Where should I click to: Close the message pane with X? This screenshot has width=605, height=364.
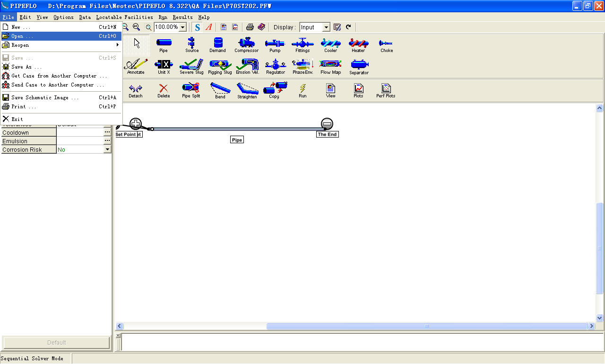click(x=118, y=336)
